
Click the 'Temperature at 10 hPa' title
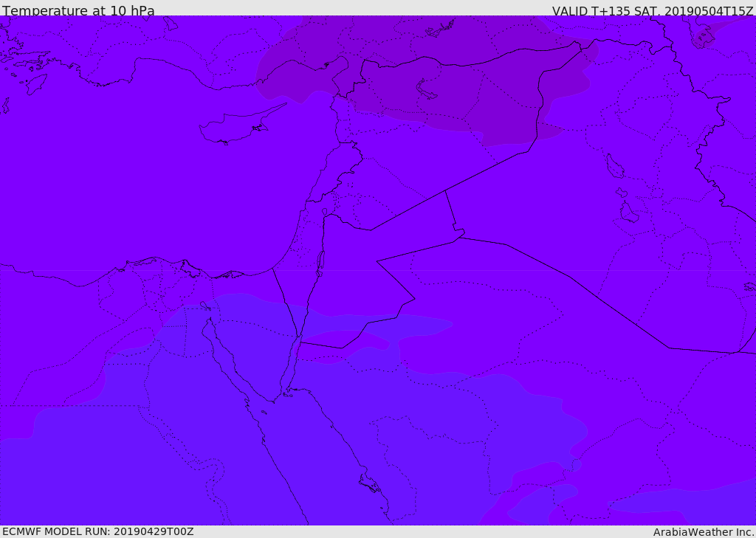[78, 10]
